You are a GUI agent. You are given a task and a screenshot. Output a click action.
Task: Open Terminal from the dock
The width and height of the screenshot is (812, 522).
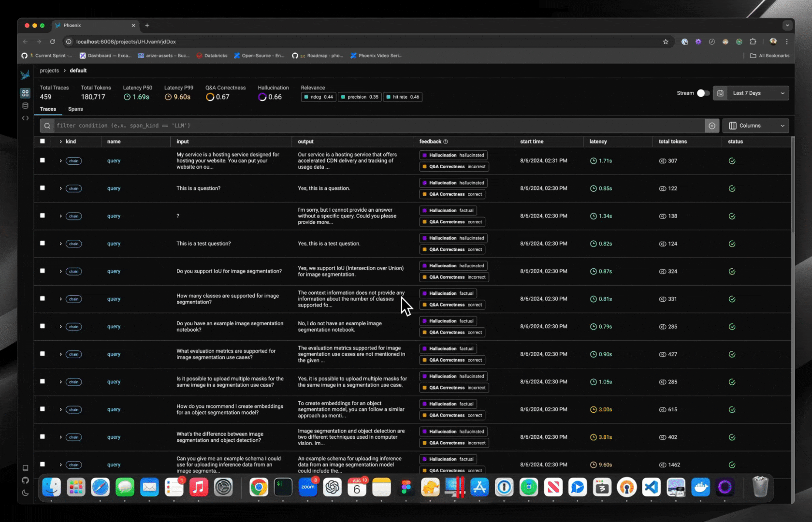point(283,487)
